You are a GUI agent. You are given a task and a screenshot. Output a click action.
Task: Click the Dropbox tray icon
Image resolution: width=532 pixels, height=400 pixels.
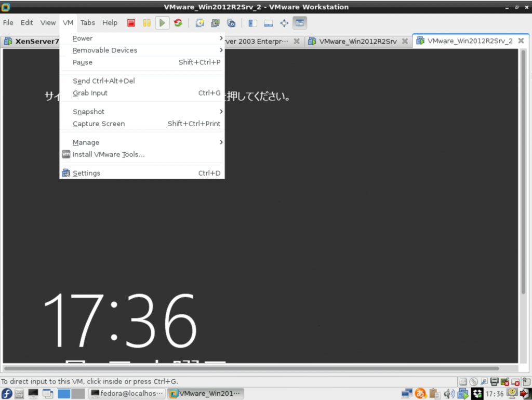tap(477, 394)
